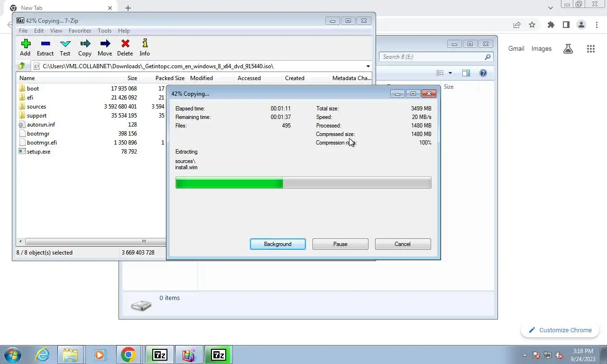The height and width of the screenshot is (364, 607).
Task: Select the support folder icon
Action: coord(22,116)
